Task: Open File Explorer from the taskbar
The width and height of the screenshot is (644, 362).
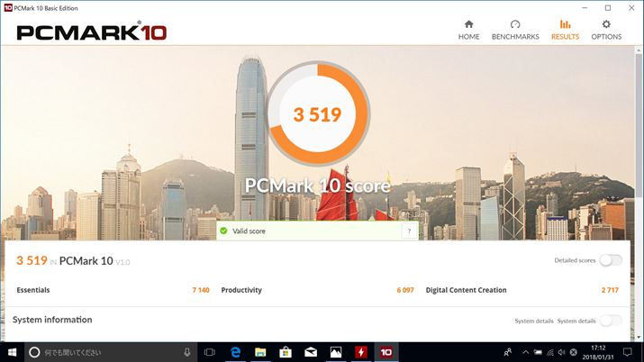Action: 260,352
